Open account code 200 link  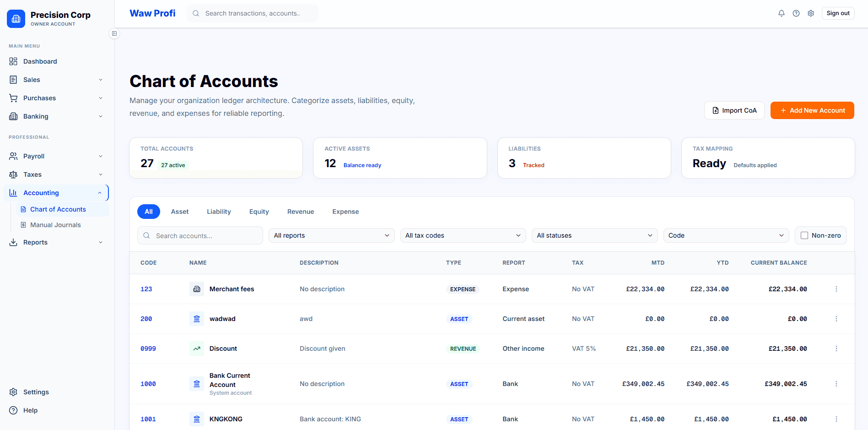point(146,319)
